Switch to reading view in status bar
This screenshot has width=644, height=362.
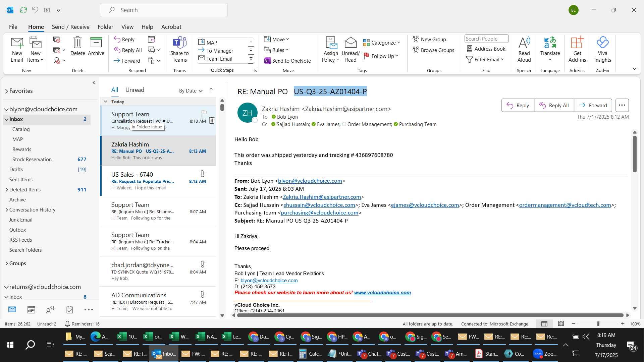(561, 324)
